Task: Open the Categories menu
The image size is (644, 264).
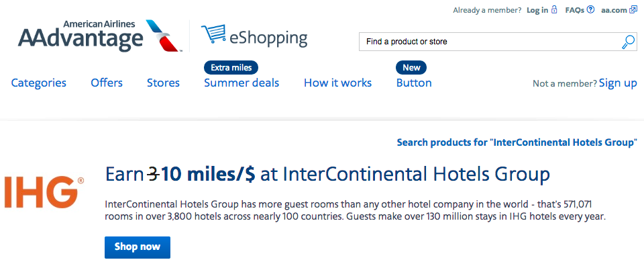Action: [x=39, y=83]
